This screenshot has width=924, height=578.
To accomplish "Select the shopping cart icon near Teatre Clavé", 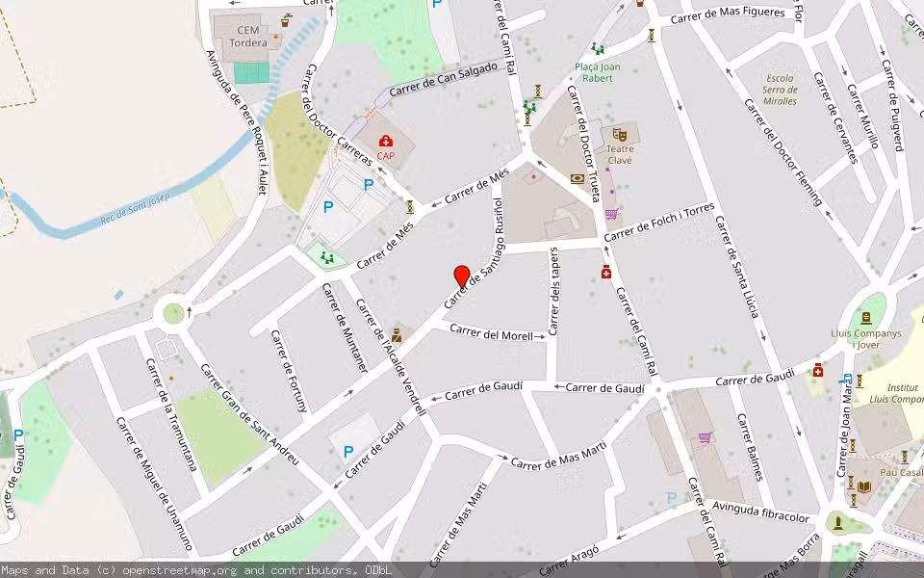I will (611, 215).
